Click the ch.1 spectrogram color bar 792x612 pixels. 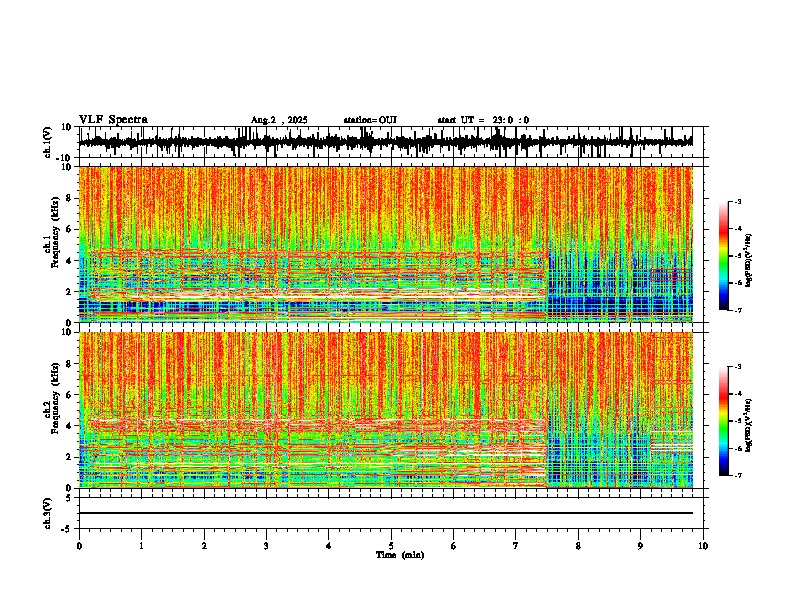pos(723,256)
